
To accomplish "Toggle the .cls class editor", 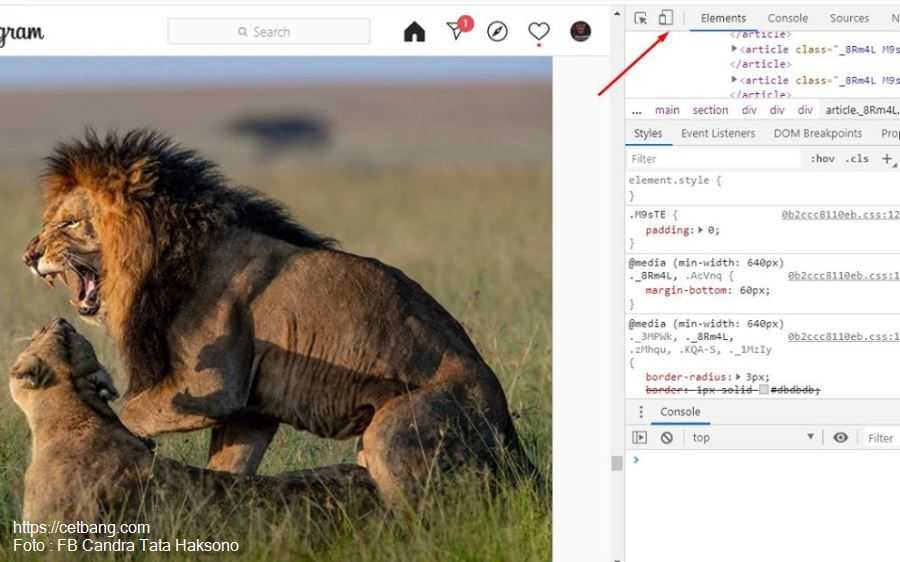I will point(856,159).
